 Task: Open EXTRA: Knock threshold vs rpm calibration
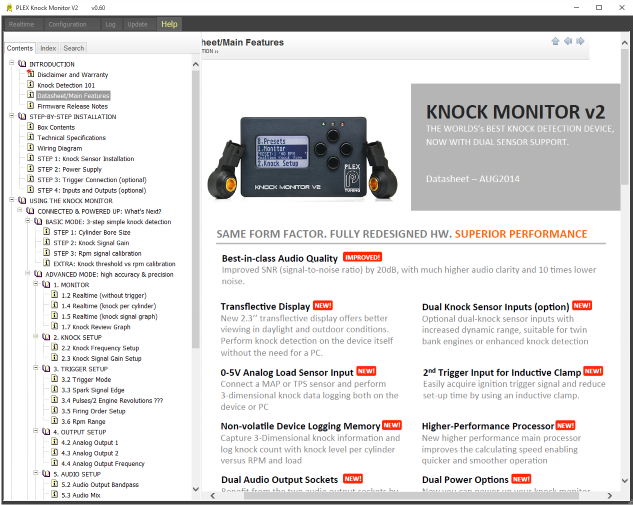[114, 264]
